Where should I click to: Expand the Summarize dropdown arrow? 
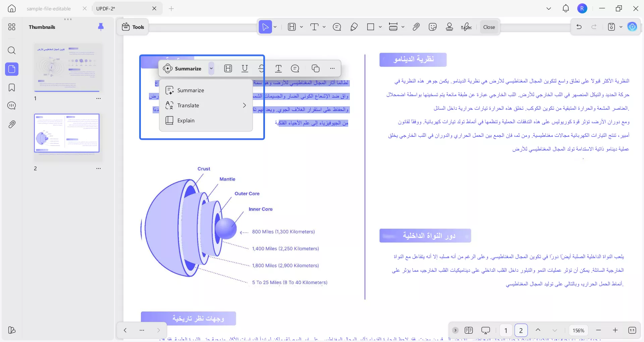click(211, 68)
